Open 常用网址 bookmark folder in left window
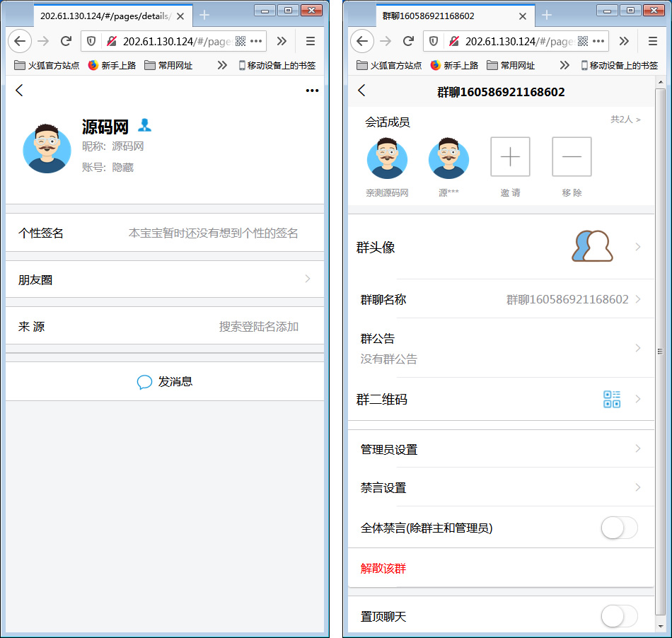This screenshot has height=638, width=672. tap(168, 65)
